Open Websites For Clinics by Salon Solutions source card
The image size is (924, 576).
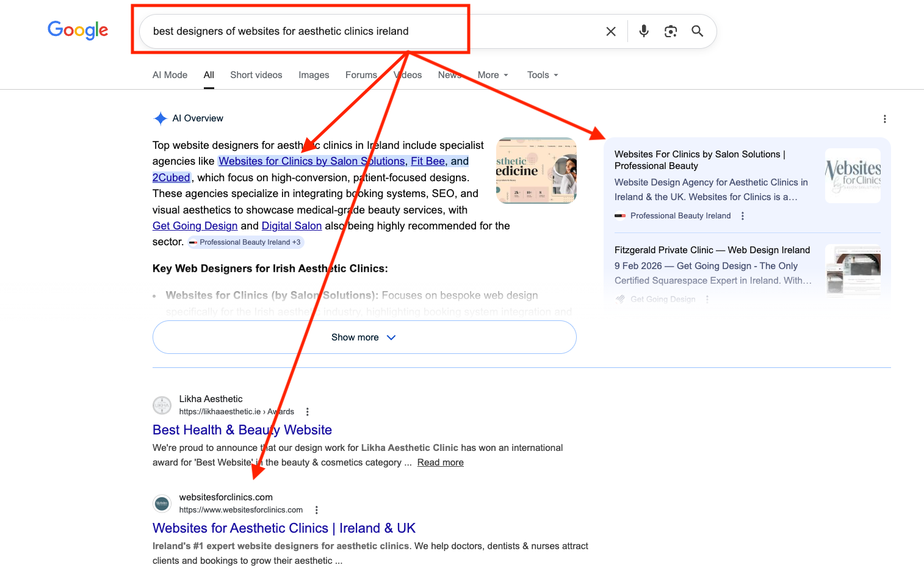point(700,160)
